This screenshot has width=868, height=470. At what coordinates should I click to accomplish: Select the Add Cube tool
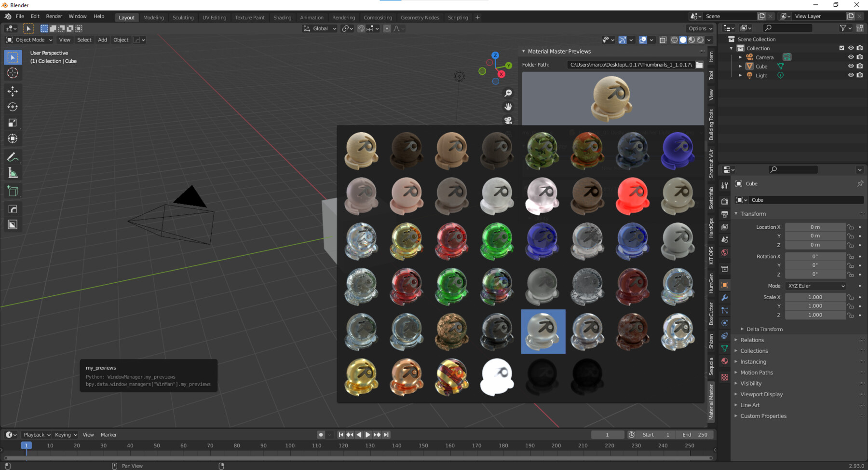pos(13,191)
